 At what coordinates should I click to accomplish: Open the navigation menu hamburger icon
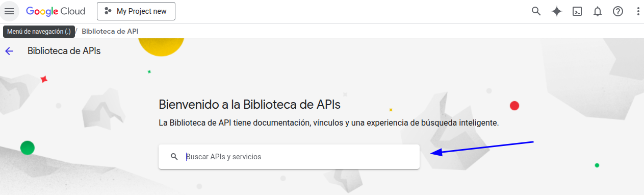9,11
